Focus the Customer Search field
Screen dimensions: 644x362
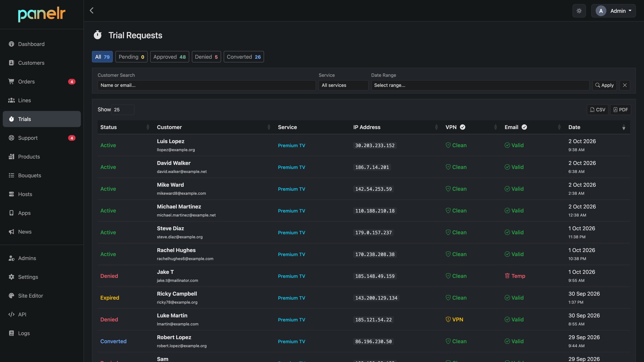click(x=207, y=85)
